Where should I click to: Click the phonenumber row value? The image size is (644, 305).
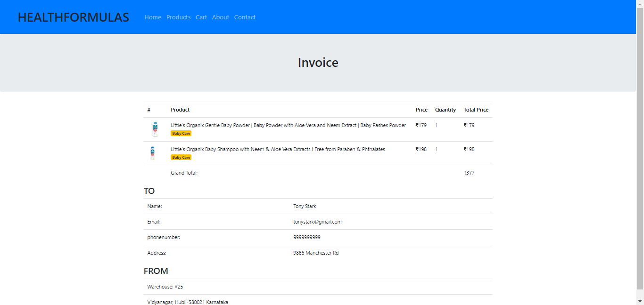306,237
